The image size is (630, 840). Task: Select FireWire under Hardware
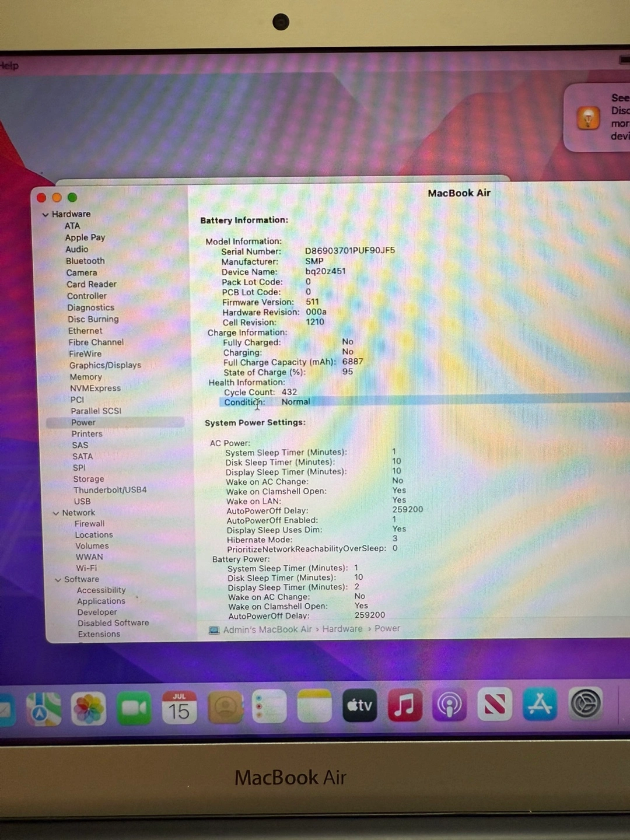coord(85,353)
